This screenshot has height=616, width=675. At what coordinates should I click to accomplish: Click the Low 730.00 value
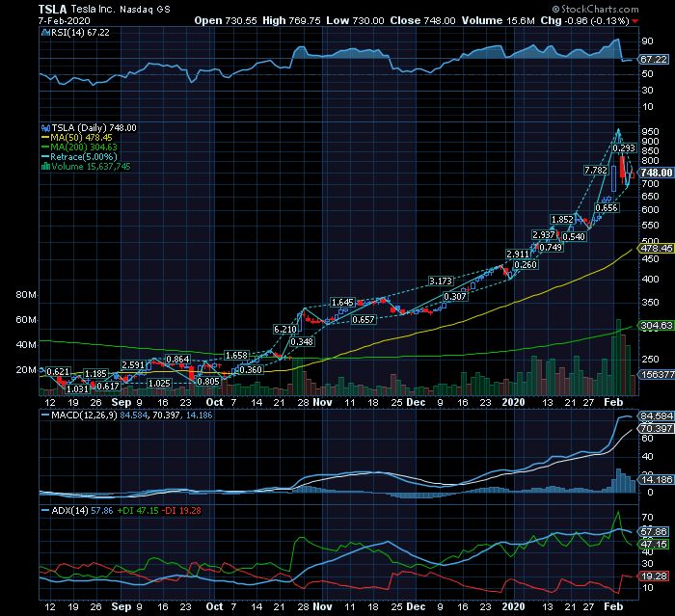point(355,20)
